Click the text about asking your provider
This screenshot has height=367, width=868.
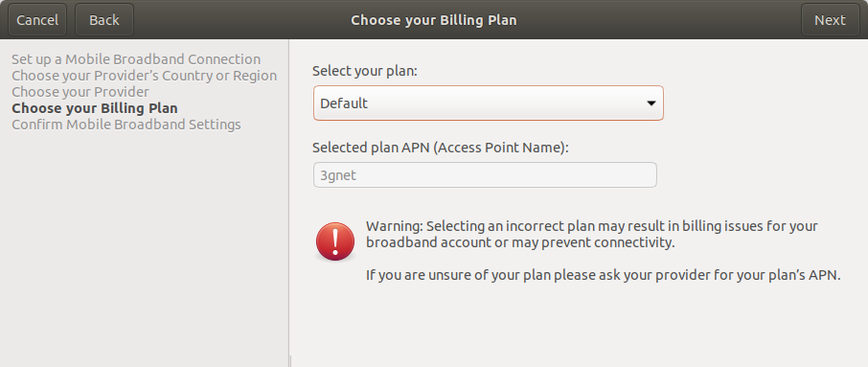(x=604, y=275)
